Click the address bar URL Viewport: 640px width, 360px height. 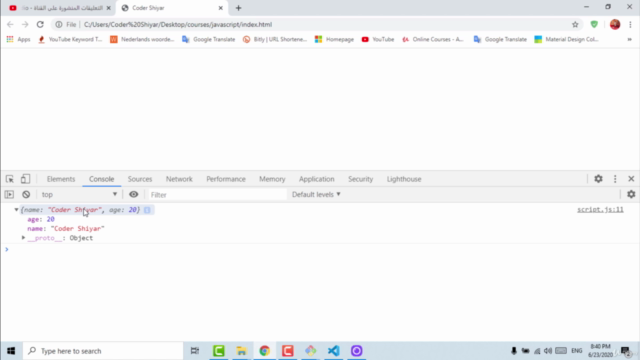[178, 24]
